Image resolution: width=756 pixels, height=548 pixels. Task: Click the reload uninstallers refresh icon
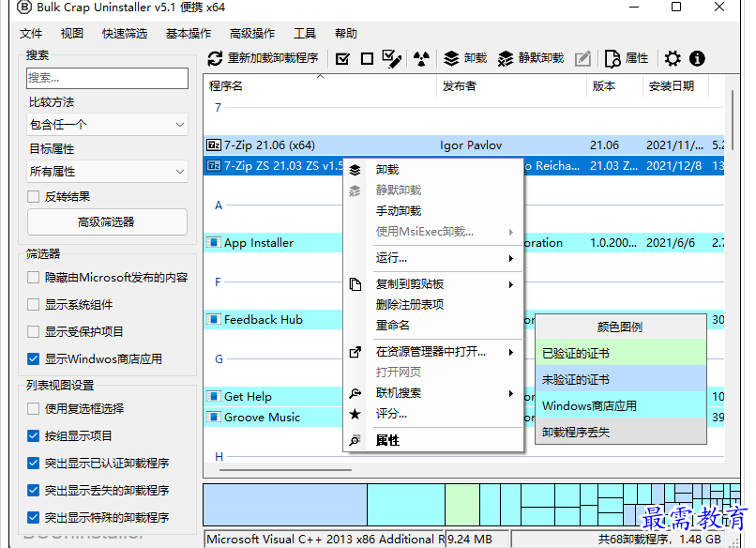(x=215, y=58)
